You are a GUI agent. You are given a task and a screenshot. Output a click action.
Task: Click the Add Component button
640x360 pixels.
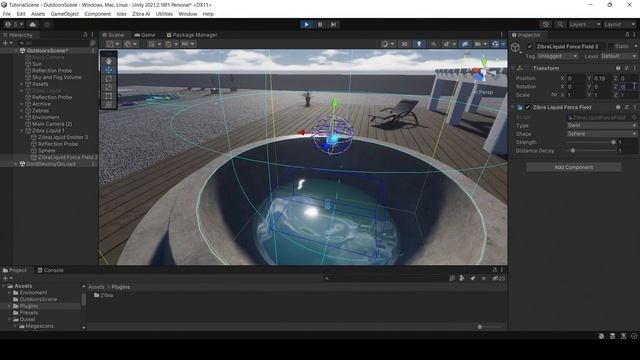[x=573, y=167]
